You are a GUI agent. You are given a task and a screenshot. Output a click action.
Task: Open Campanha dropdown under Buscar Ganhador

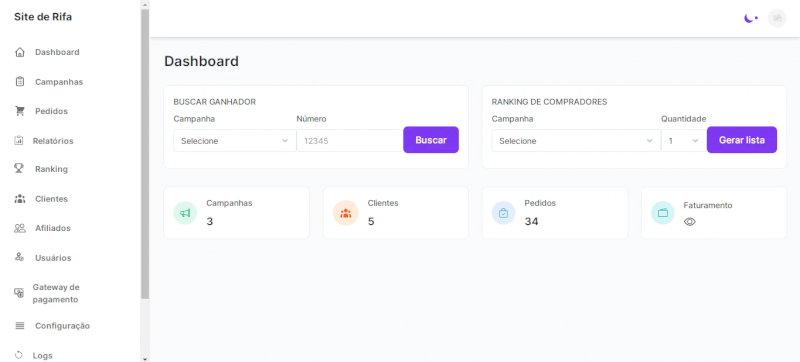235,141
